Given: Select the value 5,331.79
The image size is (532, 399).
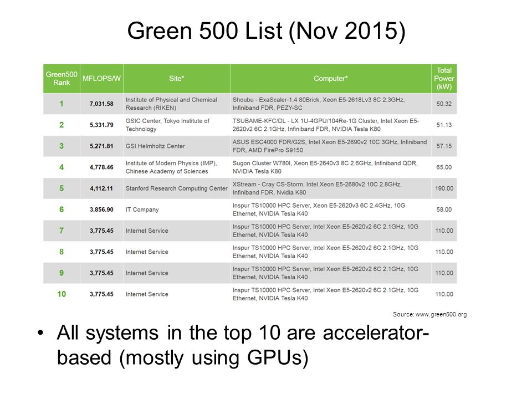Looking at the screenshot, I should [x=101, y=125].
